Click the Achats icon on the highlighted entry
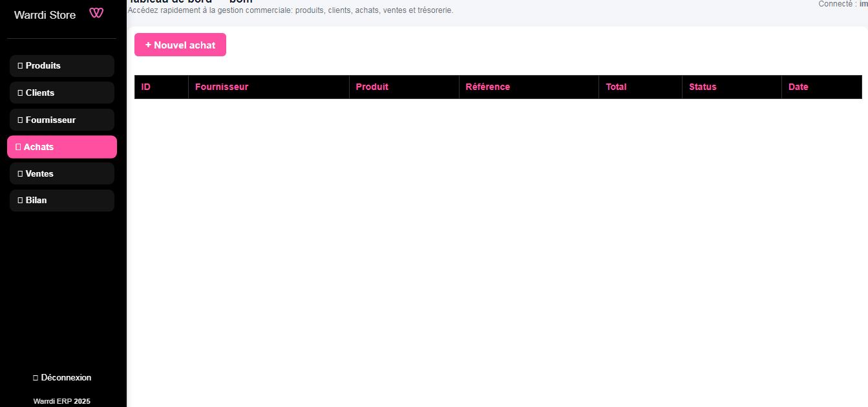This screenshot has height=407, width=868. click(x=20, y=146)
